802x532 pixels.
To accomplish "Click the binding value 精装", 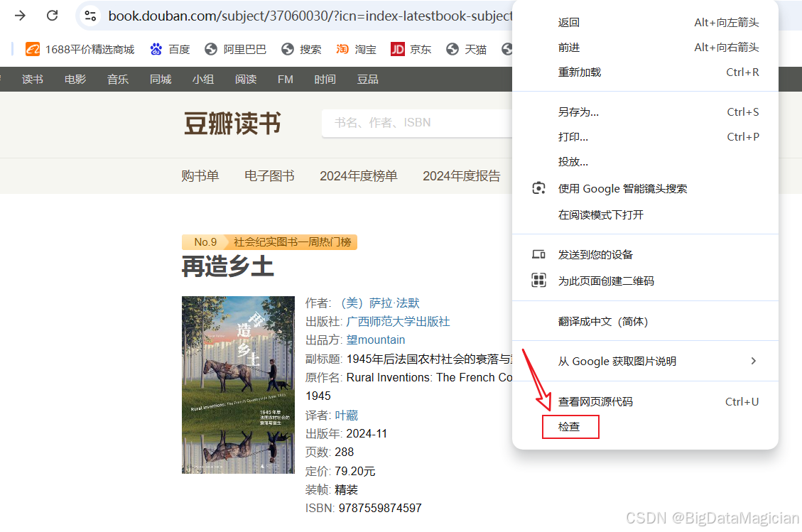I will click(x=346, y=489).
